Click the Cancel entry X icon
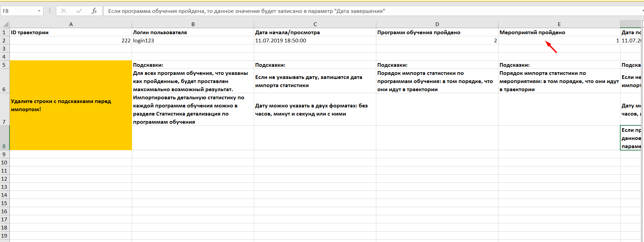Viewport: 644px width, 242px height. pos(63,11)
